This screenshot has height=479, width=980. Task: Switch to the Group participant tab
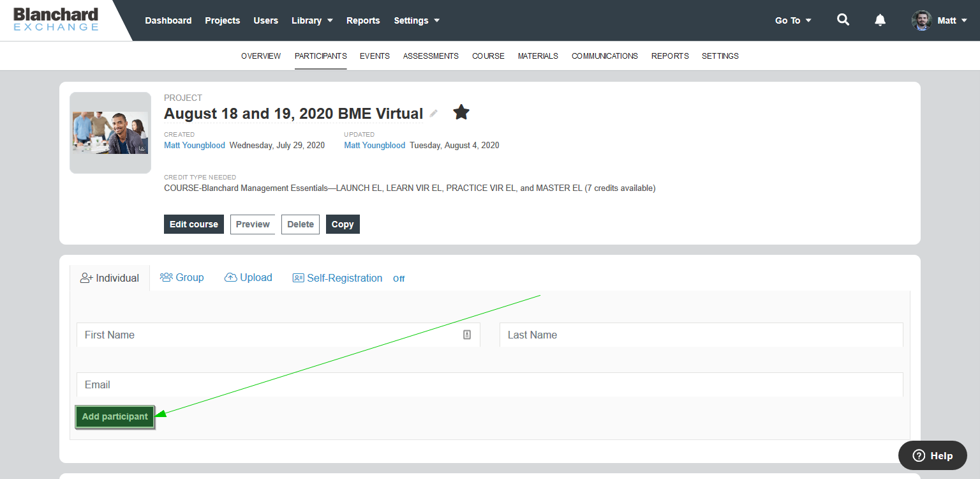coord(182,277)
